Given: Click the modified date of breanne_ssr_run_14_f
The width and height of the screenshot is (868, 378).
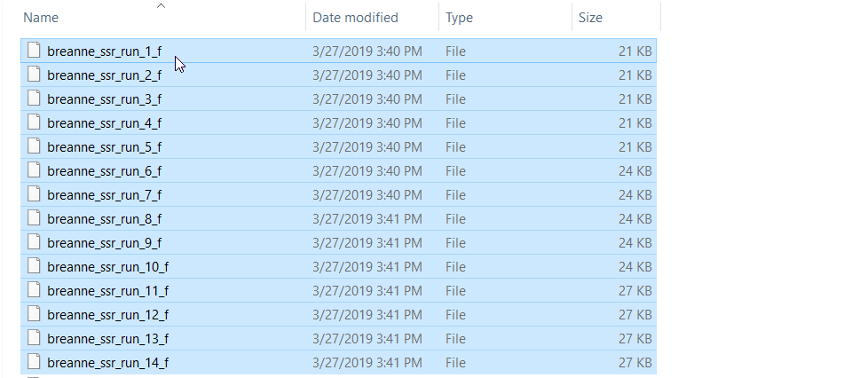Looking at the screenshot, I should point(367,363).
